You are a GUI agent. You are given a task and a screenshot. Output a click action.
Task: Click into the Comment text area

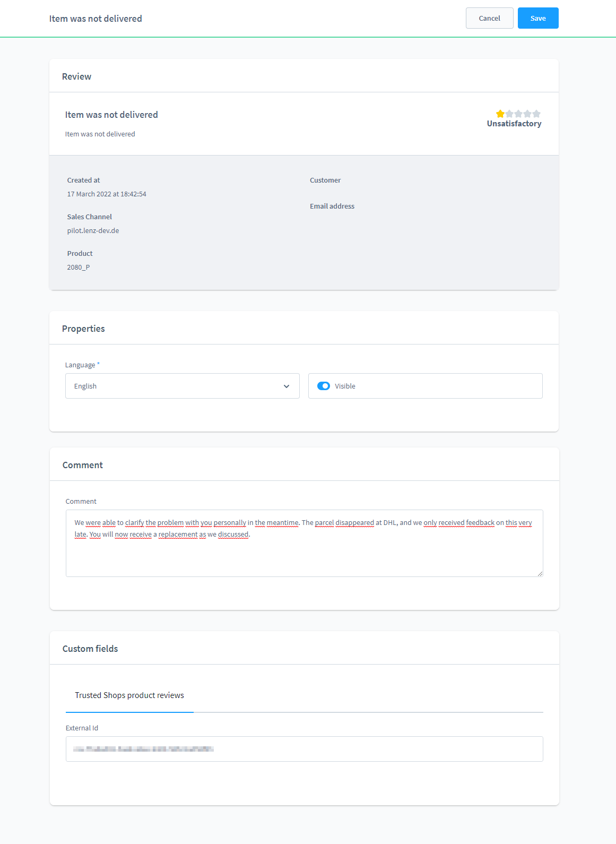pos(304,543)
